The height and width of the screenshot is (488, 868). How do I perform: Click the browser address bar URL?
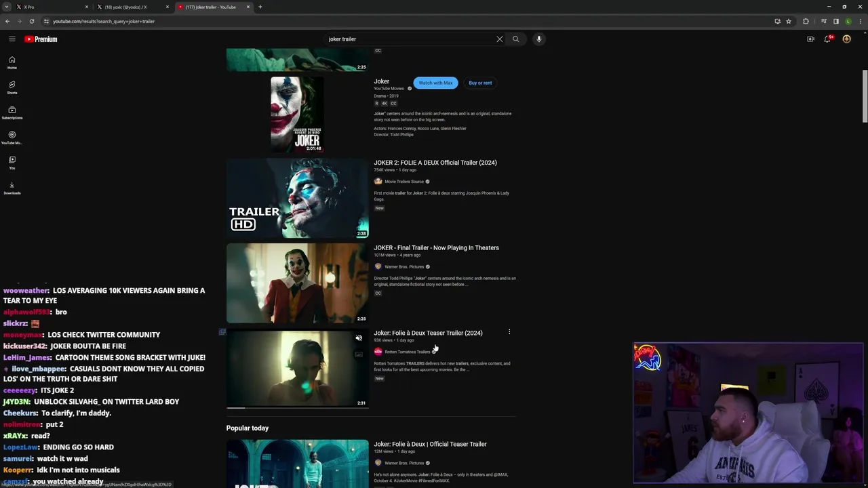point(104,21)
